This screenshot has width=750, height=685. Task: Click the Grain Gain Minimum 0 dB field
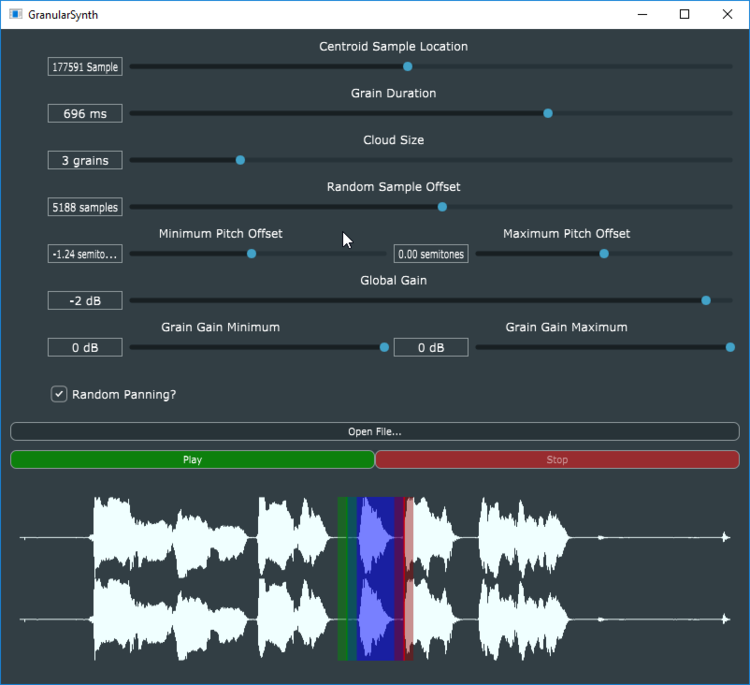tap(85, 348)
